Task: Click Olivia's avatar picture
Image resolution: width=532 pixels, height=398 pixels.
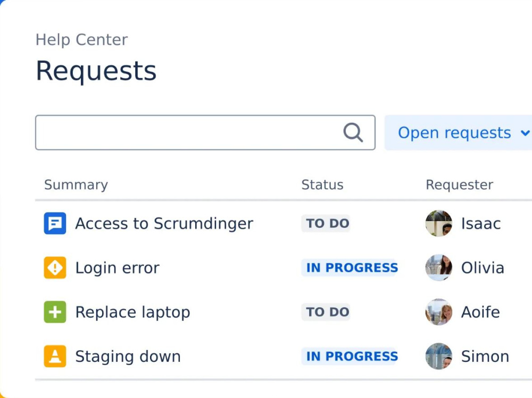Action: click(x=438, y=268)
